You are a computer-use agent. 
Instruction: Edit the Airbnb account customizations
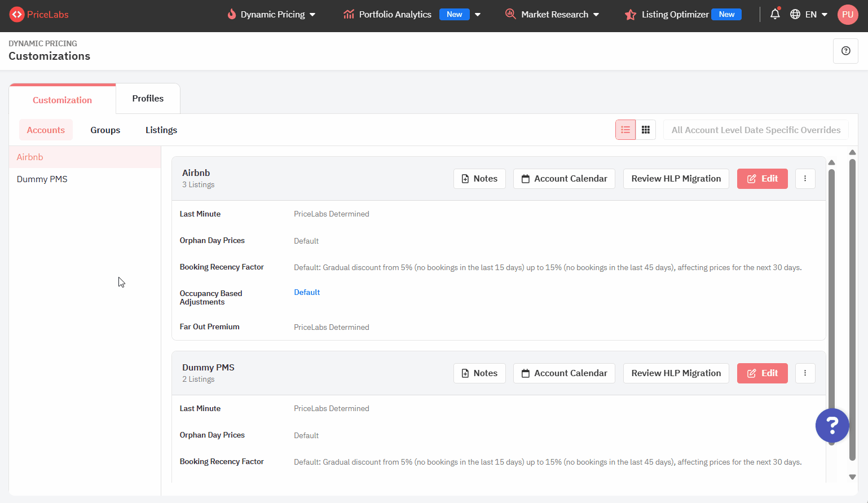[763, 179]
